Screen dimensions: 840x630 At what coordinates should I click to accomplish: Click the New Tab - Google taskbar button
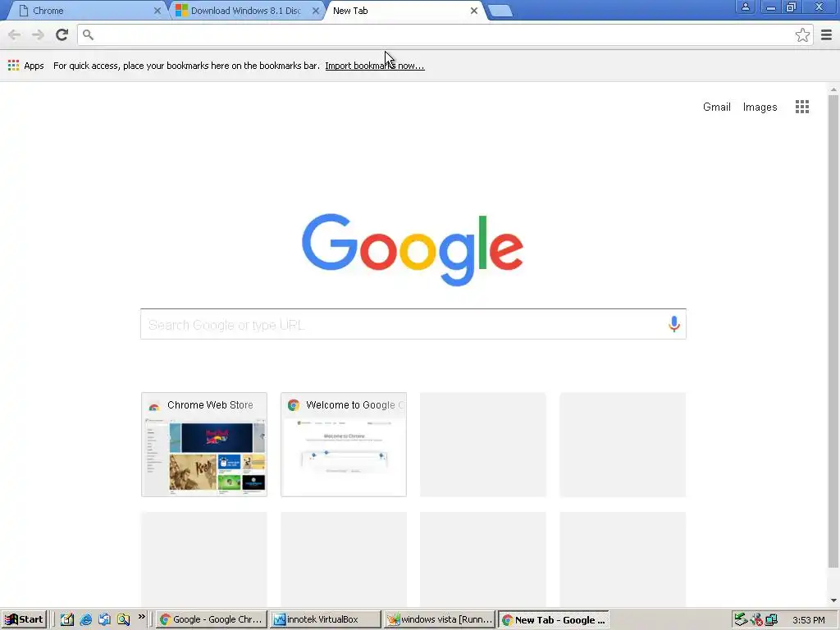(554, 620)
